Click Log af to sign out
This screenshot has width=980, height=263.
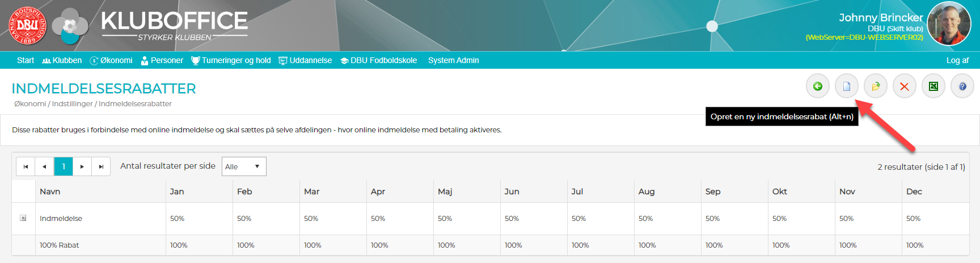957,60
